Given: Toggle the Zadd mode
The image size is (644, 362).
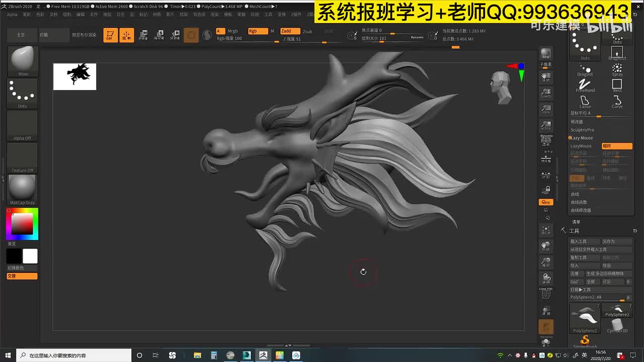Looking at the screenshot, I should tap(289, 31).
